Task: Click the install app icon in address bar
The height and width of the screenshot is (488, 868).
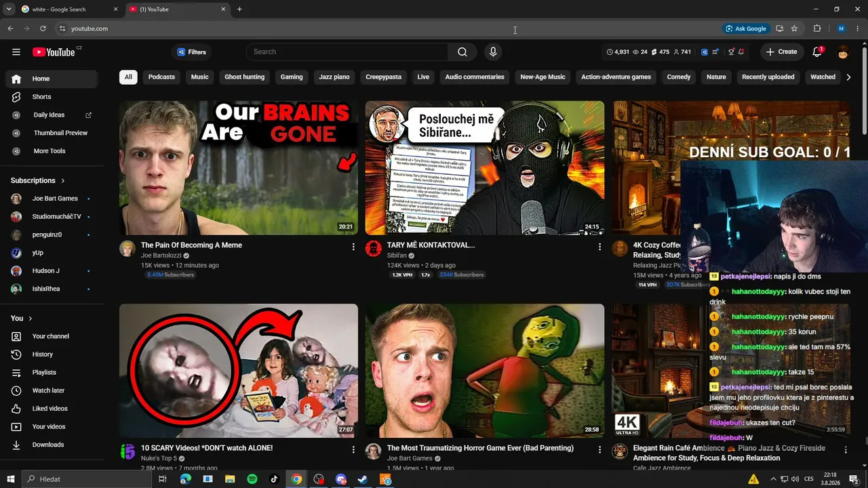Action: coord(779,28)
